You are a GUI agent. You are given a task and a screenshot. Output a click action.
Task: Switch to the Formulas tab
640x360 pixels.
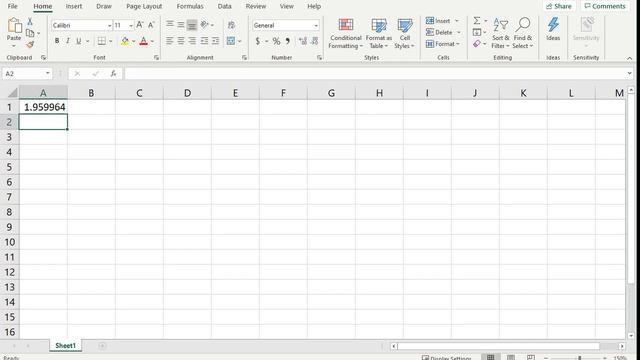pos(190,6)
